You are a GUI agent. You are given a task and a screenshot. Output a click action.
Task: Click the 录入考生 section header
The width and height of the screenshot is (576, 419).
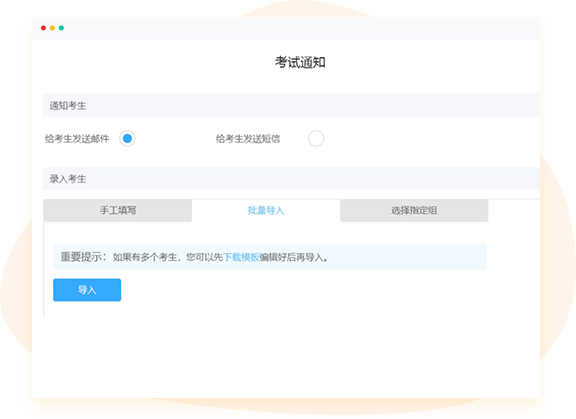[291, 178]
